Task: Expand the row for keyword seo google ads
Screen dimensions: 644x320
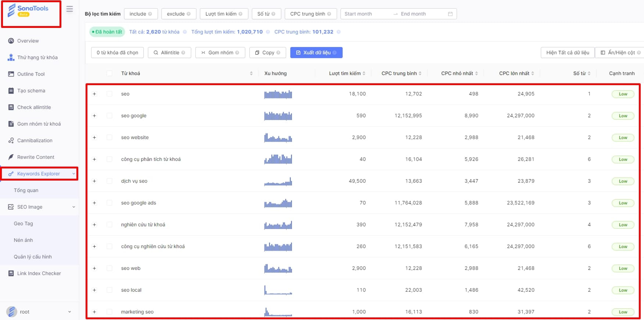Action: tap(94, 203)
